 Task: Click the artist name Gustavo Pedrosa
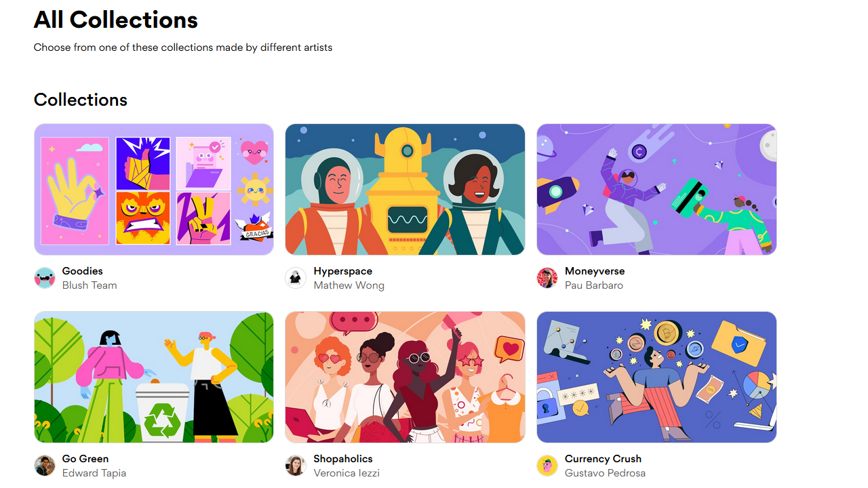(605, 473)
